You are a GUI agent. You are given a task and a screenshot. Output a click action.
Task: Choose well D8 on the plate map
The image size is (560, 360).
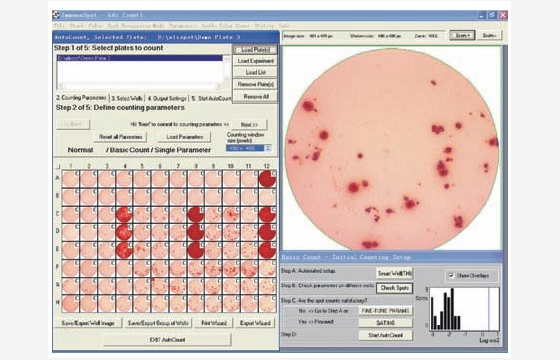pyautogui.click(x=196, y=232)
